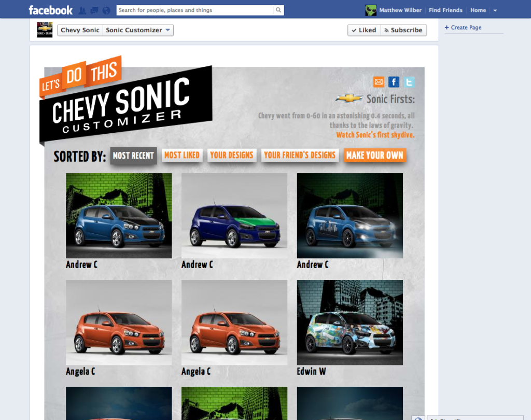Viewport: 531px width, 420px height.
Task: Click the Facebook logo
Action: (x=50, y=10)
